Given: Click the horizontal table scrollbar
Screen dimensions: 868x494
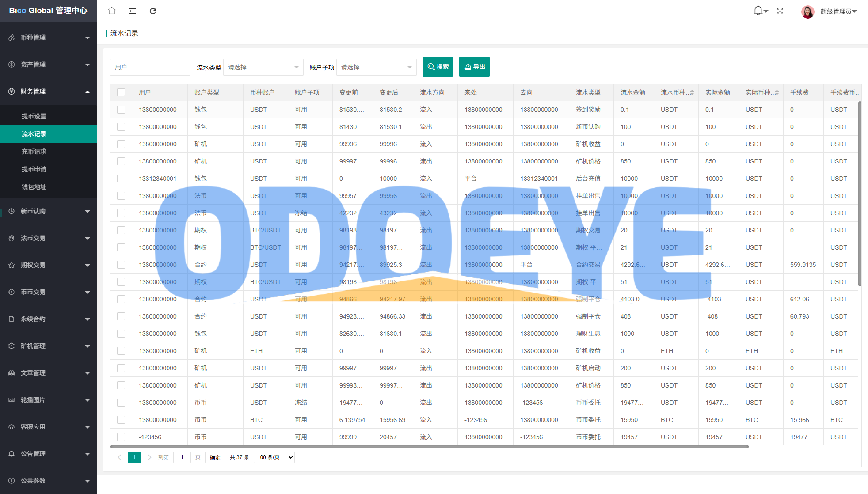Looking at the screenshot, I should [x=429, y=447].
